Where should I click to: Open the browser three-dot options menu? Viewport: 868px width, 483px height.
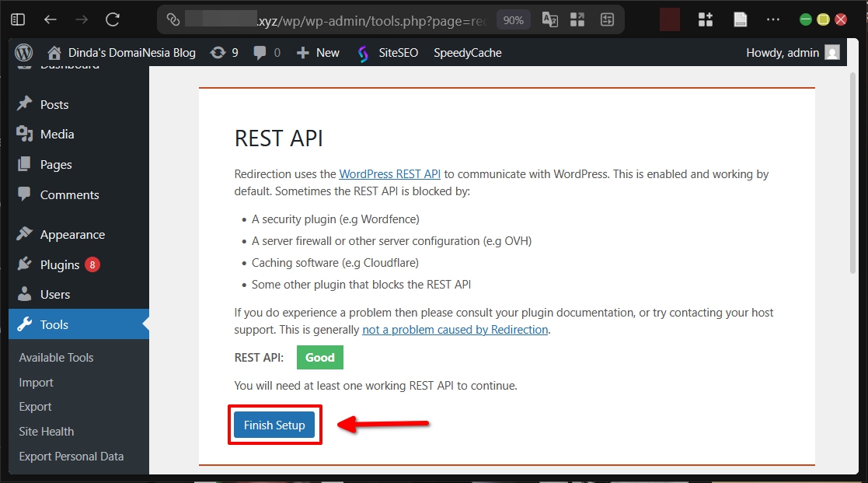[773, 19]
